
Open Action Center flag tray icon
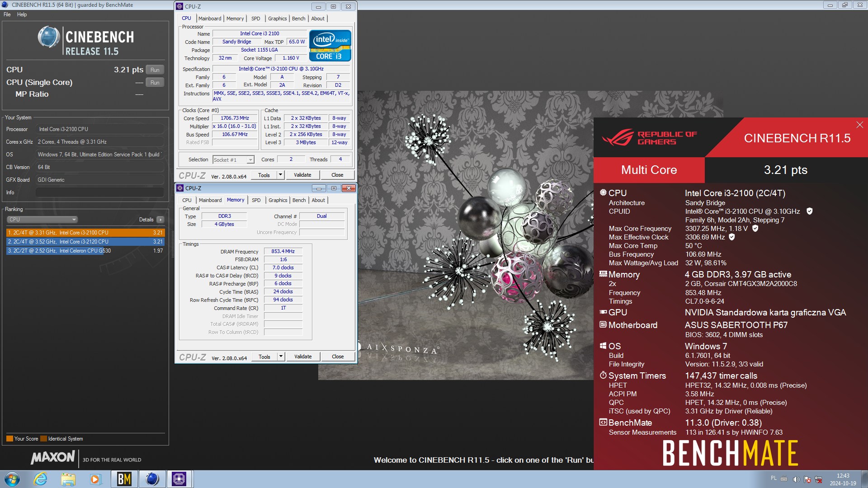click(x=807, y=479)
